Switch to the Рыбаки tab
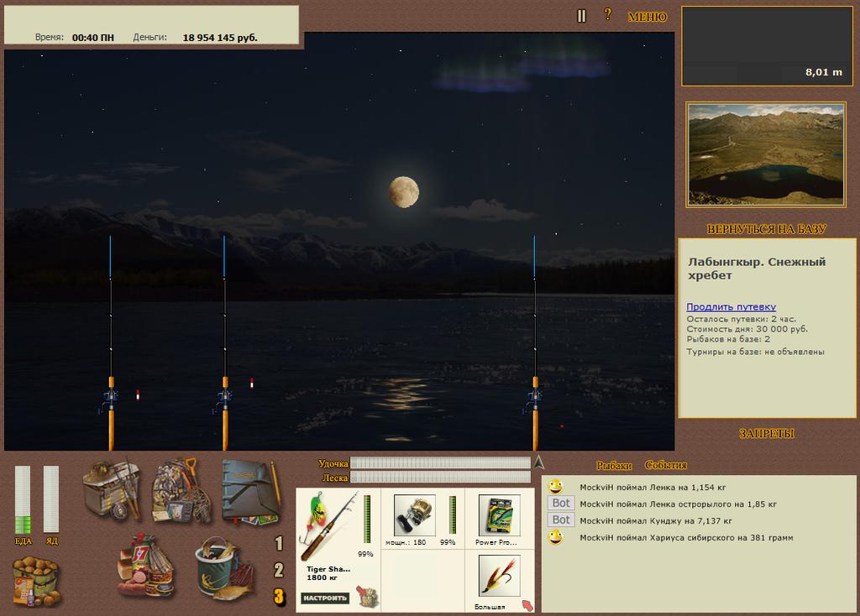860x616 pixels. click(614, 465)
